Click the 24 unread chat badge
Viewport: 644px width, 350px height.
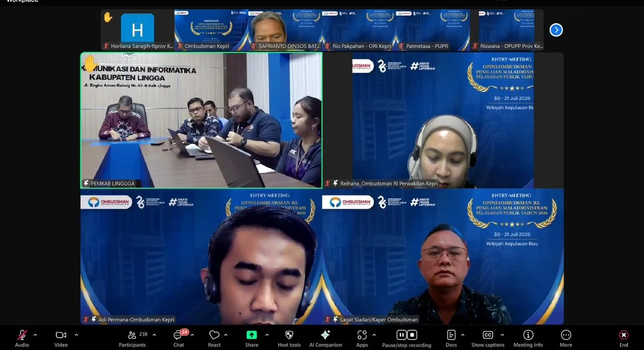click(185, 332)
